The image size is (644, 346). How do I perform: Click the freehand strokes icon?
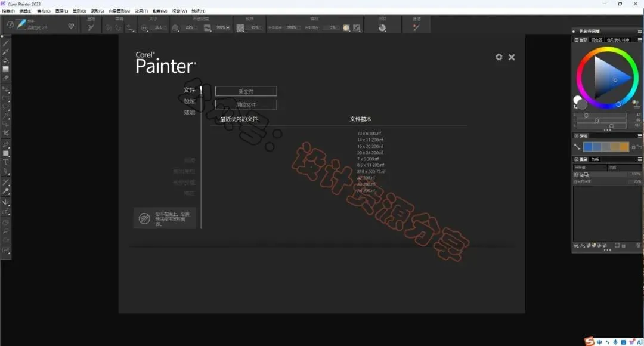(x=109, y=28)
